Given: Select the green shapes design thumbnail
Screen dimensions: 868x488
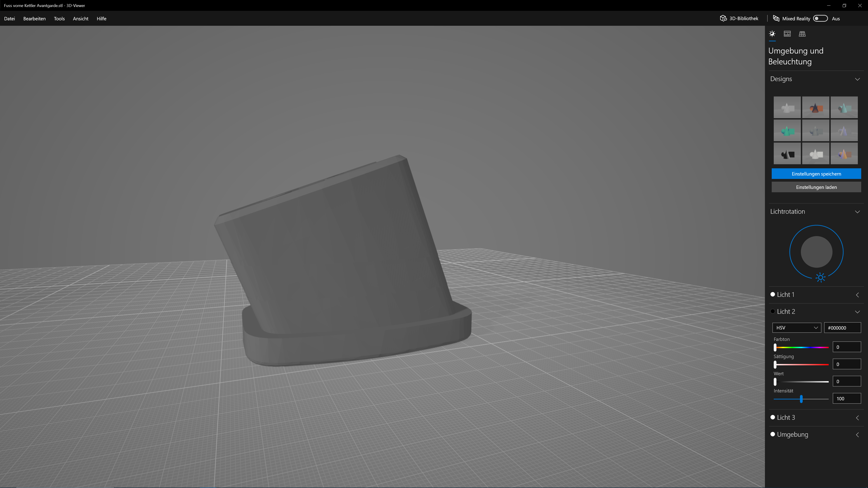Looking at the screenshot, I should [x=787, y=130].
